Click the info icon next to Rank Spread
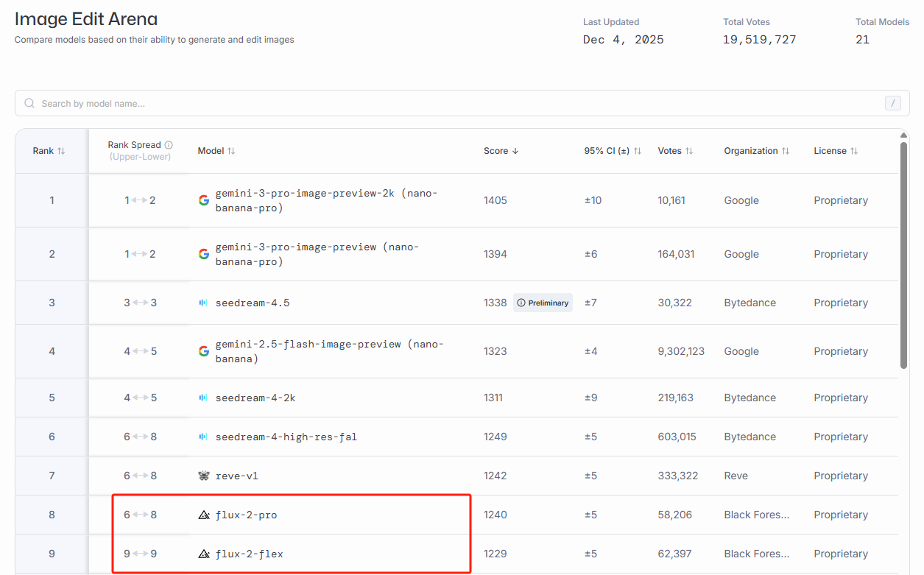The image size is (924, 575). coord(169,145)
